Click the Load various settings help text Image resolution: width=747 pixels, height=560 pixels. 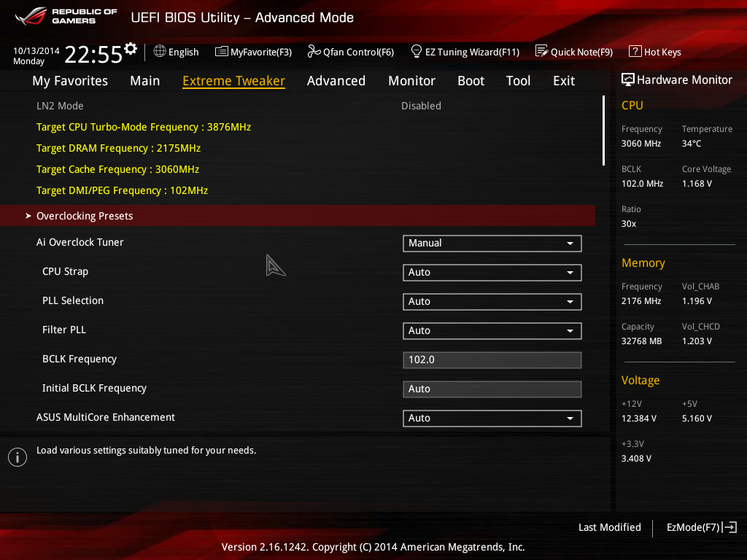click(x=146, y=450)
